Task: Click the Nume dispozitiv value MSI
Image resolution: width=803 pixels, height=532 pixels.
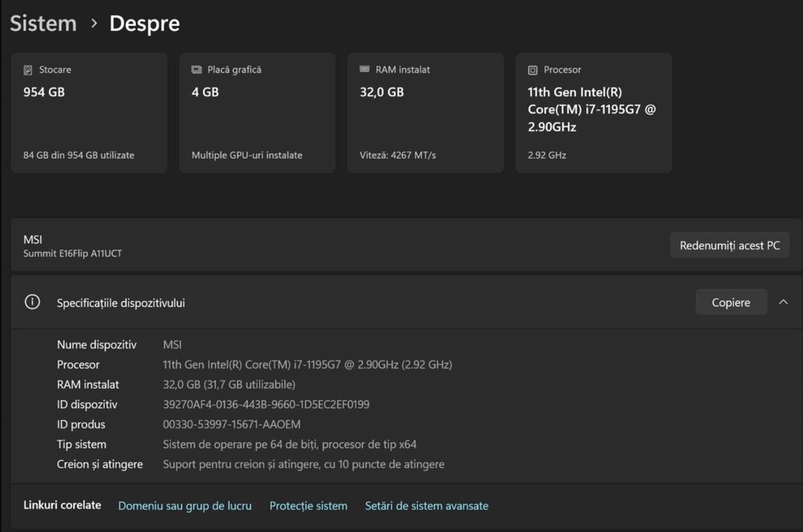Action: point(172,345)
